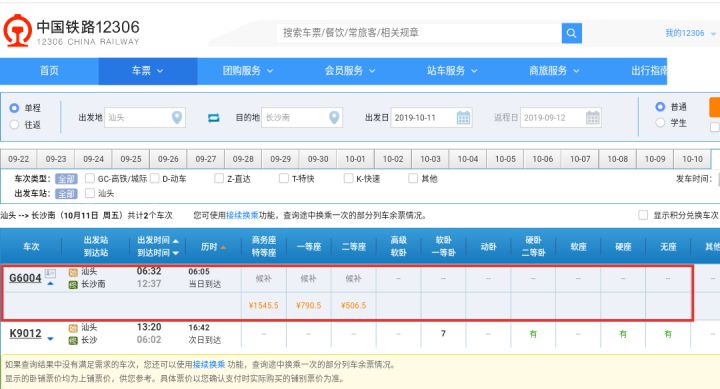This screenshot has width=720, height=389.
Task: Check the Z-直达 train type box
Action: point(219,178)
